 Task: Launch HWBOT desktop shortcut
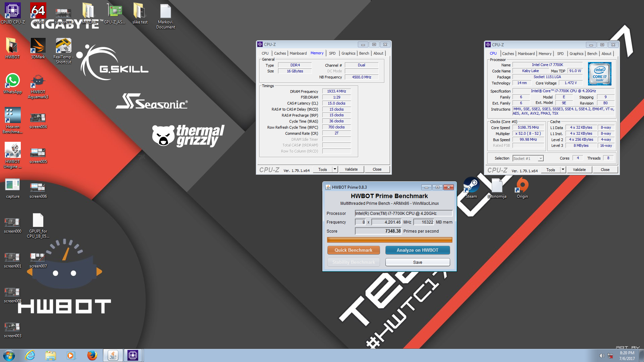[x=12, y=48]
